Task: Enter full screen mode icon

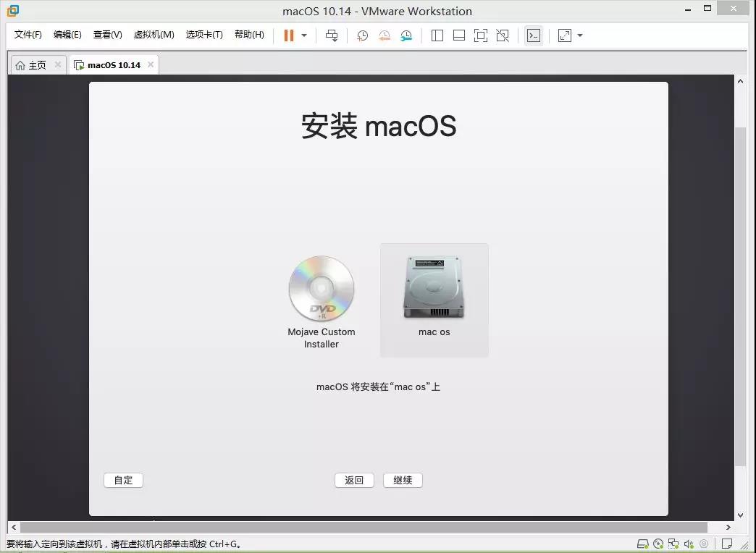Action: pyautogui.click(x=481, y=35)
